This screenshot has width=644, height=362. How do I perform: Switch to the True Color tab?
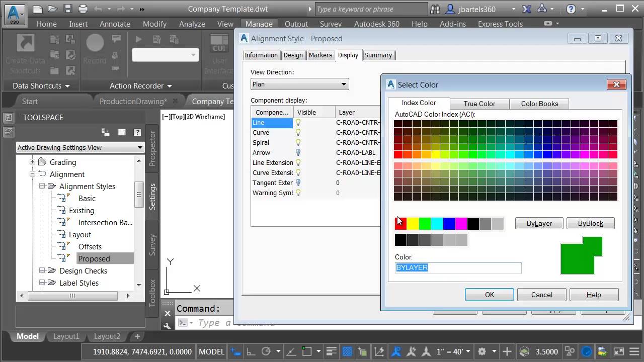pyautogui.click(x=479, y=104)
